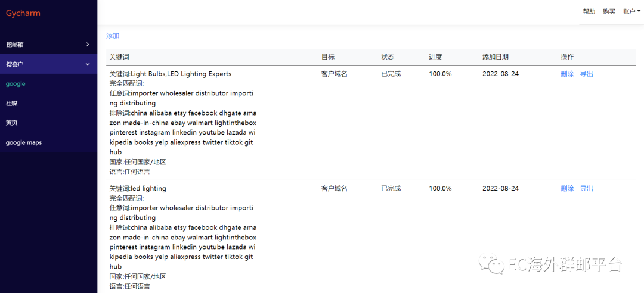Viewport: 644px width, 293px height.
Task: Open 社媒 sidebar item
Action: pos(12,104)
